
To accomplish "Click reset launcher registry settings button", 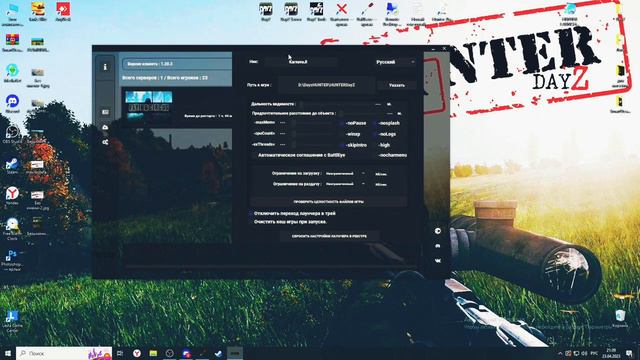I will click(x=329, y=236).
